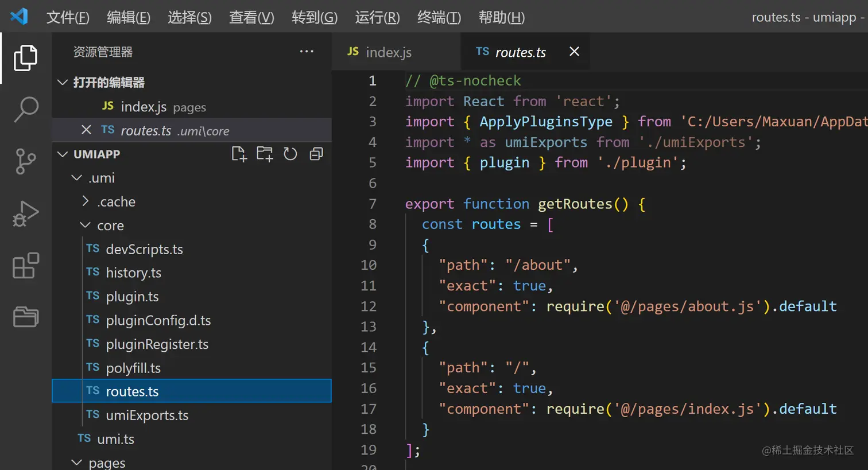This screenshot has height=470, width=868.
Task: Close the routes.ts editor tab
Action: coord(574,52)
